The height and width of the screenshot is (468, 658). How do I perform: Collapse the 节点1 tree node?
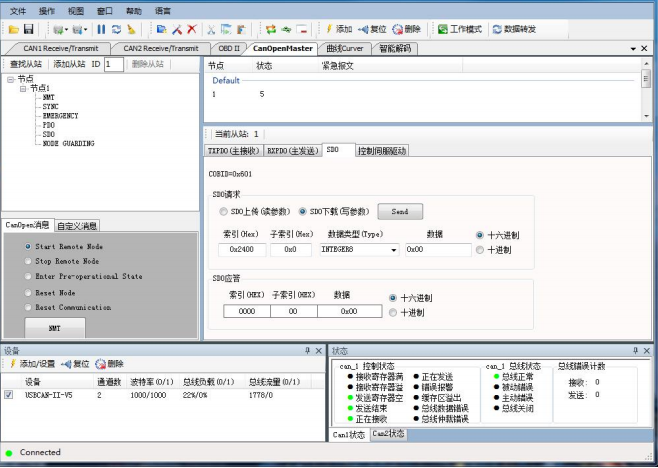(24, 89)
